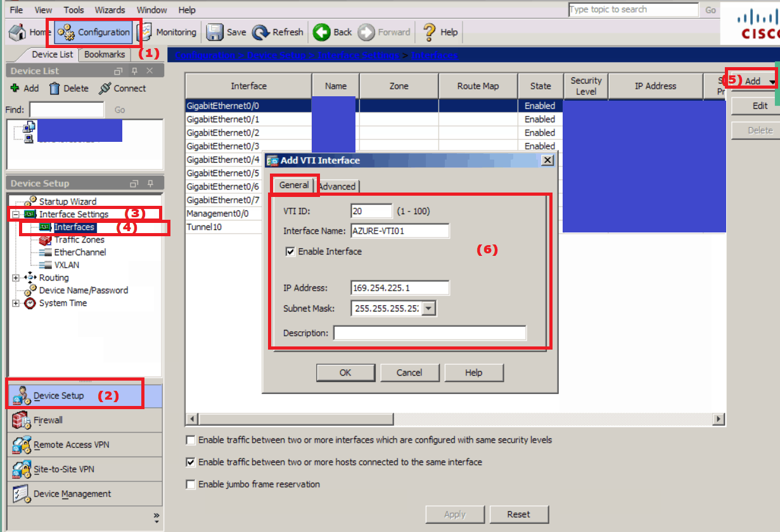Open the Configuration view
The image size is (780, 532).
(x=93, y=32)
